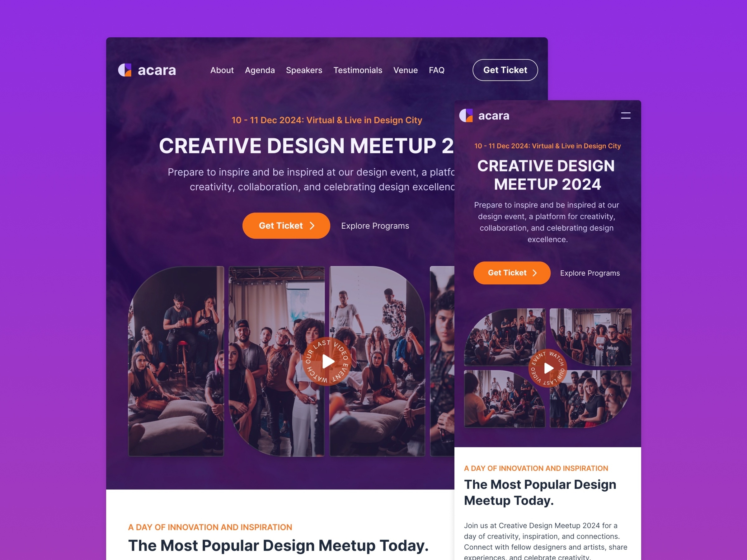Click the Testimonials tab in navigation
The image size is (747, 560).
pos(358,70)
